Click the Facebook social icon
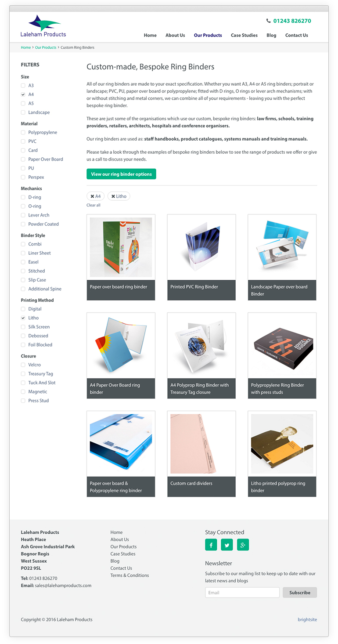The height and width of the screenshot is (644, 338). tap(211, 545)
